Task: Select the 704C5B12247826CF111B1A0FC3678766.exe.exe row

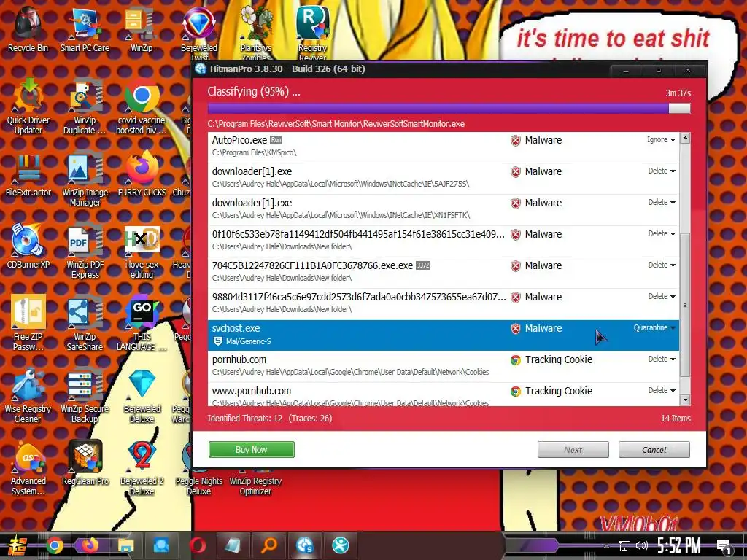Action: tap(444, 272)
